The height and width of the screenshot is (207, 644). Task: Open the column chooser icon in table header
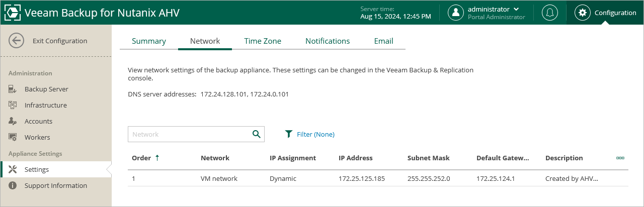coord(620,158)
